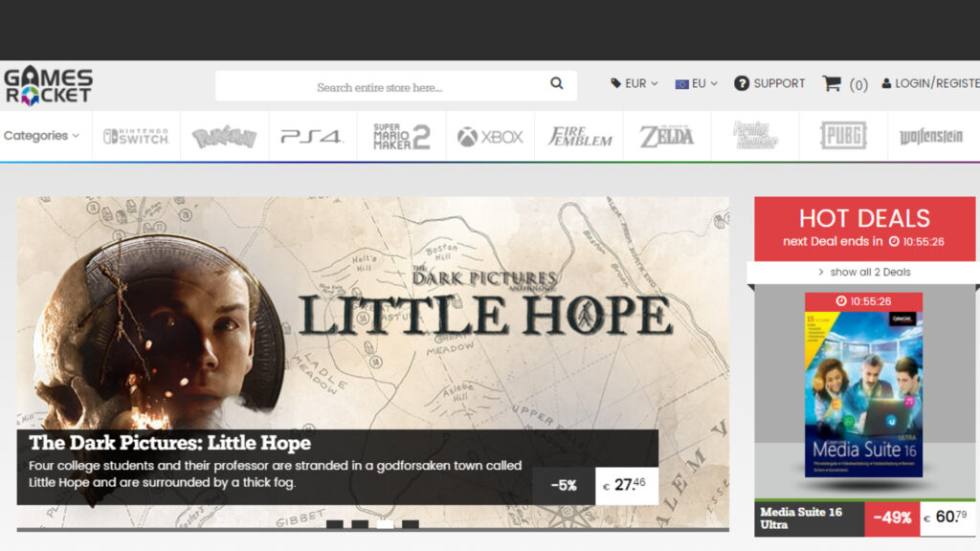Screen dimensions: 980x551
Task: Click the PUBG logo in navigation
Action: (x=843, y=136)
